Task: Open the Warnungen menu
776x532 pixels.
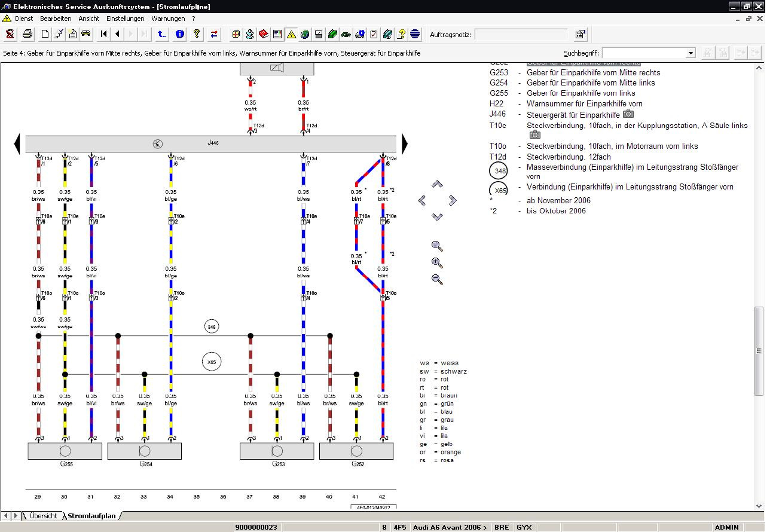Action: coord(168,19)
